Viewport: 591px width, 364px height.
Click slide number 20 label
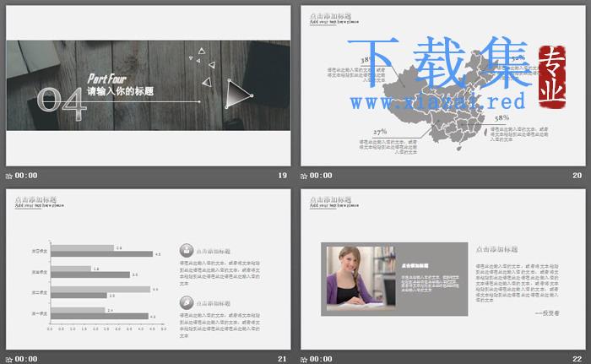(577, 176)
